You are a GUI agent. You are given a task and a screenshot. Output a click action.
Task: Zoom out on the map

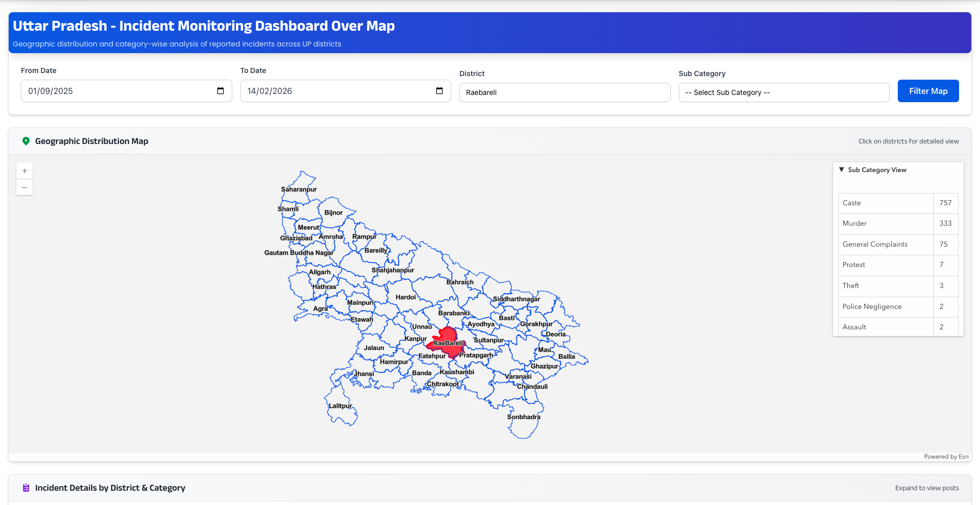24,187
